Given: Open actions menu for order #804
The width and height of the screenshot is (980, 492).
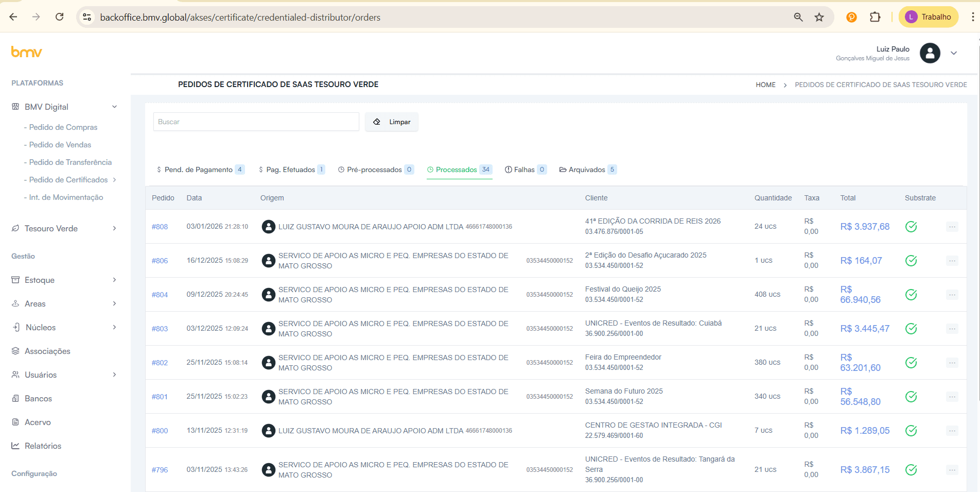Looking at the screenshot, I should [x=952, y=295].
